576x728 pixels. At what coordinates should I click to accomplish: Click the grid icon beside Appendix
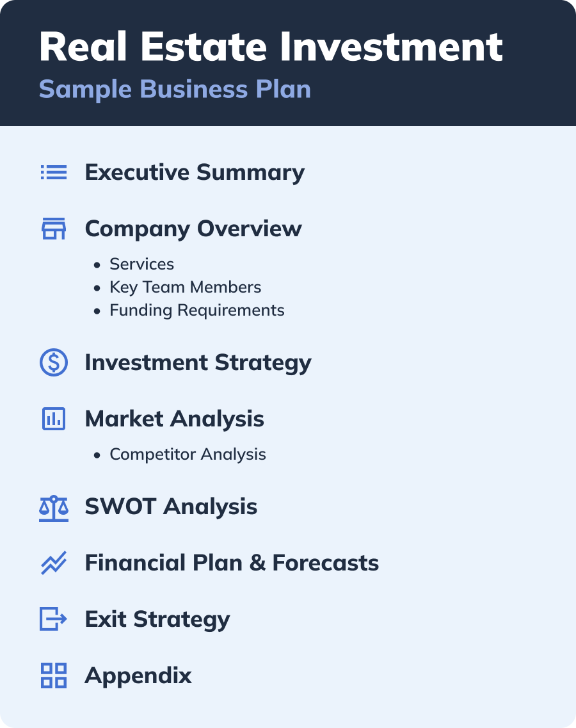click(54, 675)
